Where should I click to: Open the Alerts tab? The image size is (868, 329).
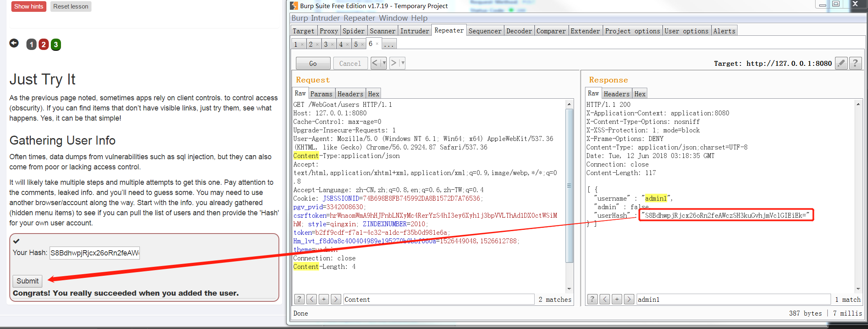point(724,31)
